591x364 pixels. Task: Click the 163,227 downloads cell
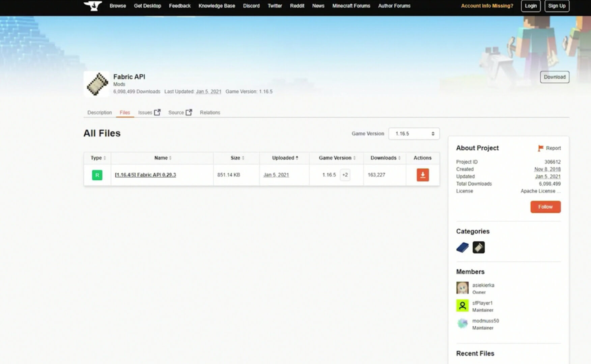click(x=376, y=175)
